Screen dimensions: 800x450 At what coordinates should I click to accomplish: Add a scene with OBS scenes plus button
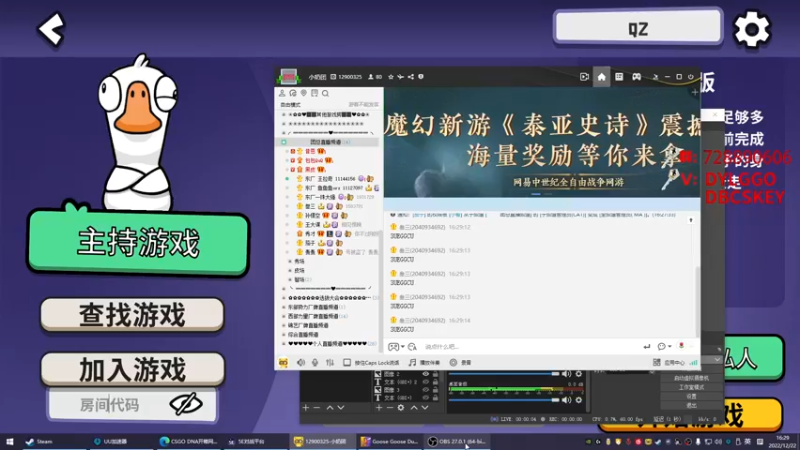(x=306, y=408)
